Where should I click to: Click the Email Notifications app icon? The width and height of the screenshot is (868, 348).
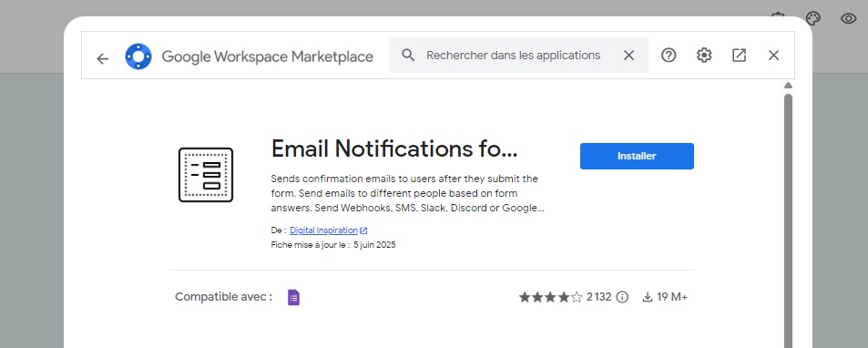coord(206,175)
